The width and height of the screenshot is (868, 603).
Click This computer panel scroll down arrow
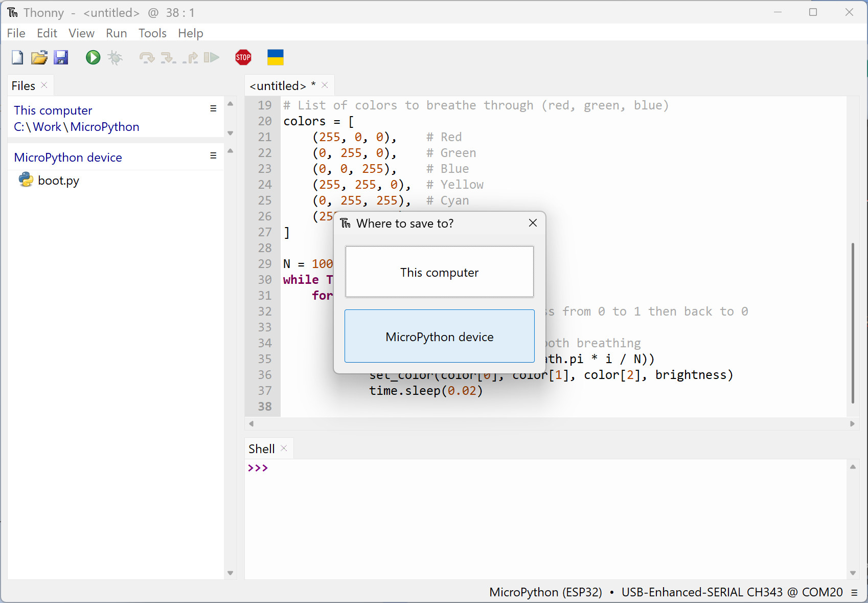coord(231,133)
